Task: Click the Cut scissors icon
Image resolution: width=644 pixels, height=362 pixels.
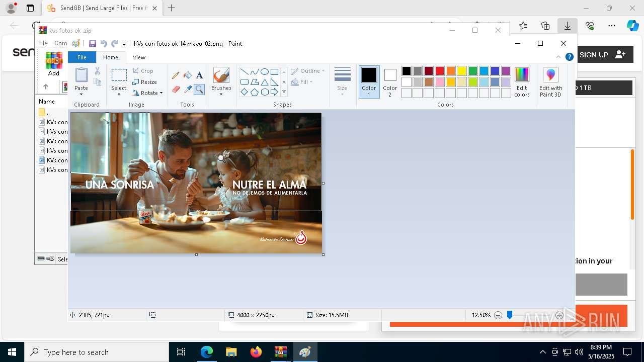Action: pyautogui.click(x=97, y=71)
